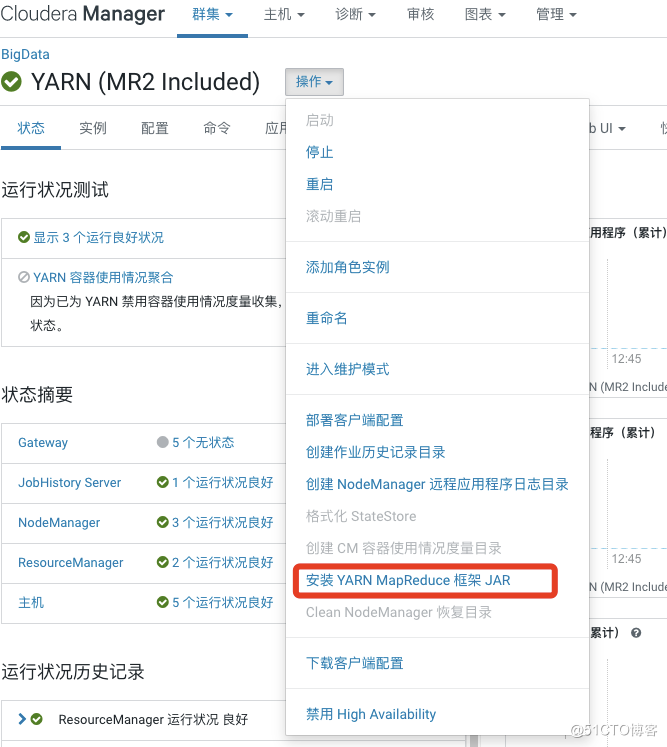Click disabled 启动 menu entry
This screenshot has height=747, width=667.
[319, 121]
